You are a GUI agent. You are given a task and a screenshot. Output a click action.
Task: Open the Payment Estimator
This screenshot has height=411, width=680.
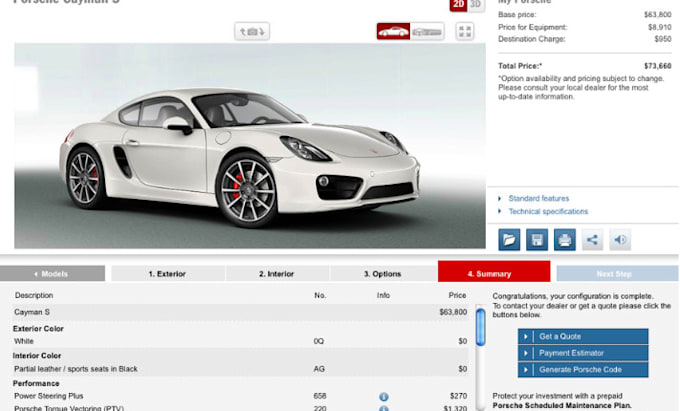pos(583,353)
